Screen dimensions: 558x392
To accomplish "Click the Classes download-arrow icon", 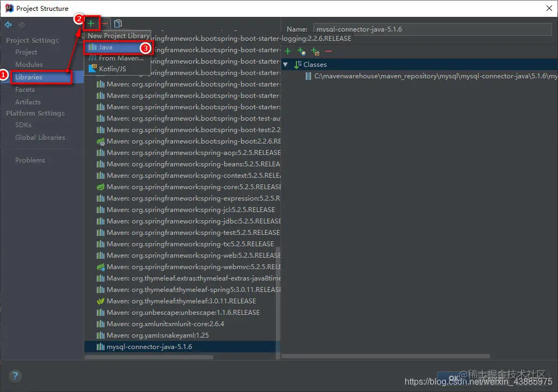I will tap(297, 64).
